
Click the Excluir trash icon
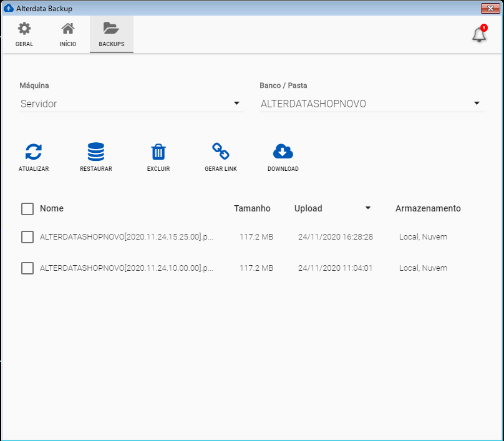(x=158, y=152)
